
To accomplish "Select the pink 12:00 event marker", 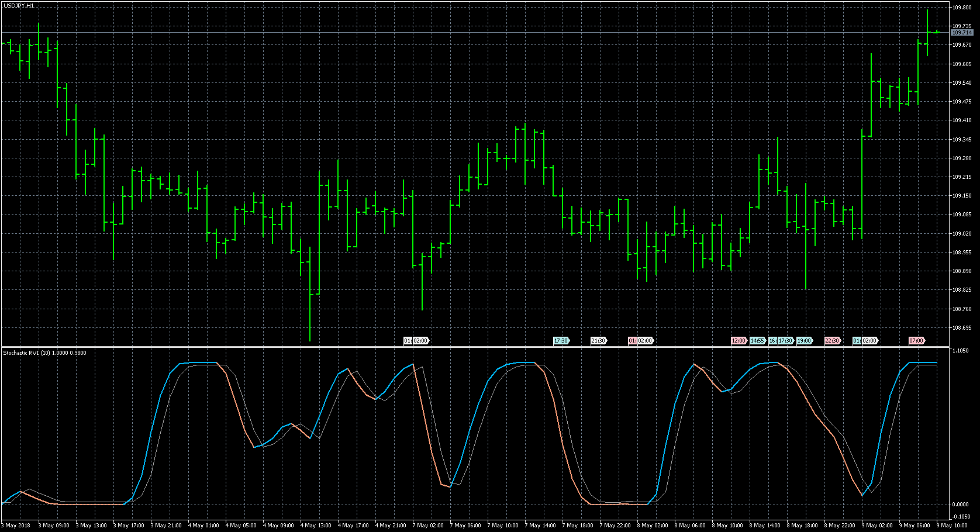I will (x=739, y=340).
